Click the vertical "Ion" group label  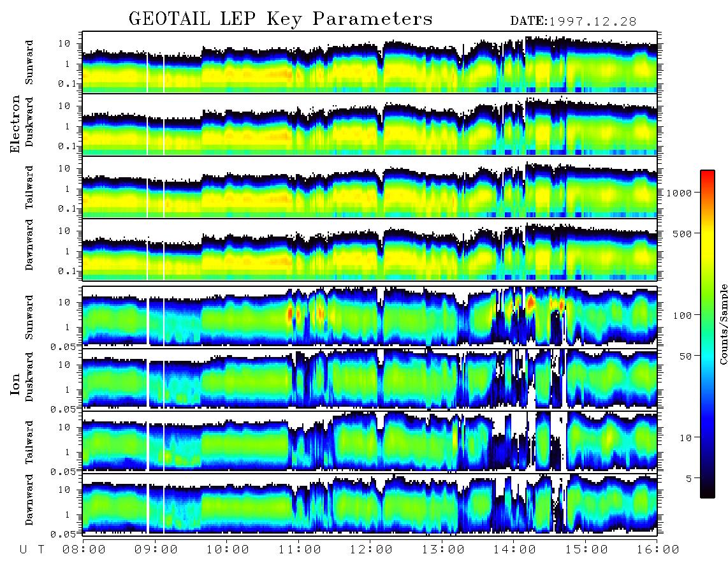click(15, 384)
